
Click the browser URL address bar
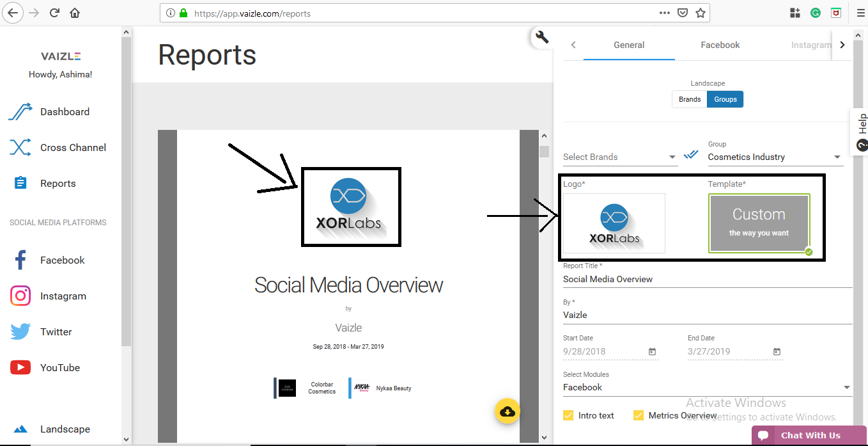click(x=435, y=13)
